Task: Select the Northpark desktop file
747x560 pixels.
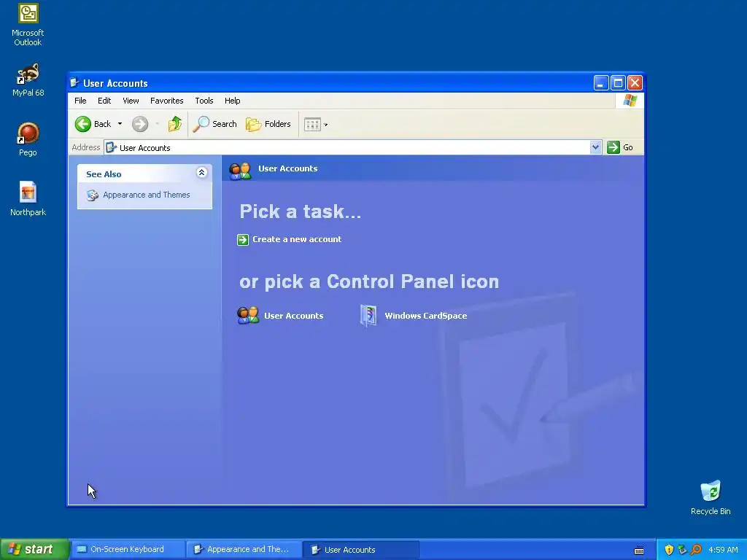Action: click(28, 198)
